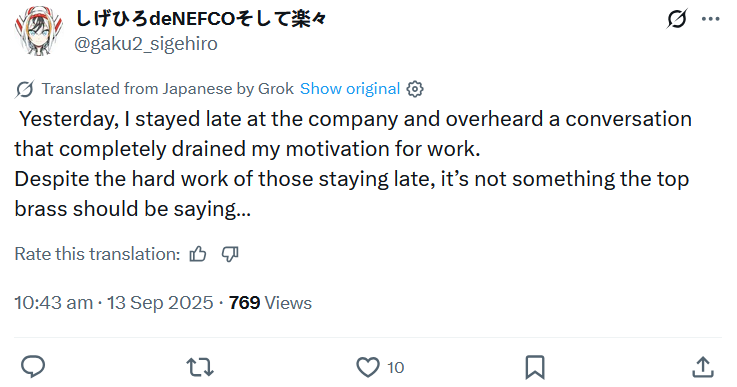The image size is (737, 387).
Task: Repost this post using the arrows icon
Action: click(200, 367)
